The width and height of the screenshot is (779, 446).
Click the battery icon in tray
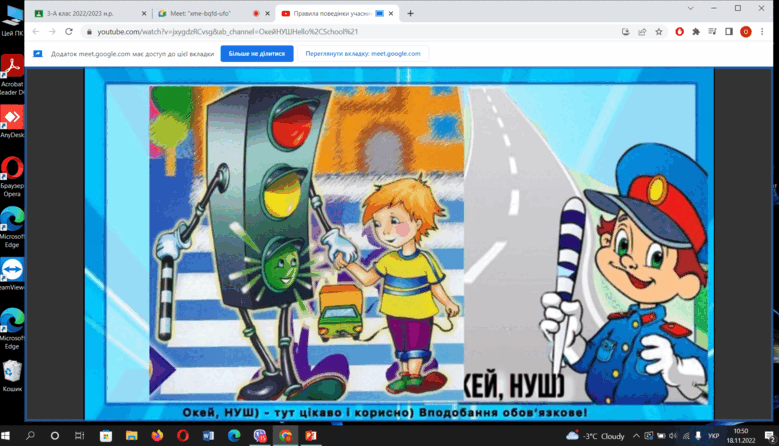coord(661,436)
